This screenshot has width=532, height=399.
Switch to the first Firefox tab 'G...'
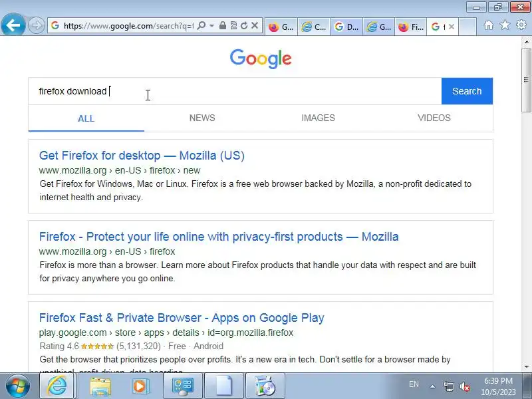tap(281, 27)
